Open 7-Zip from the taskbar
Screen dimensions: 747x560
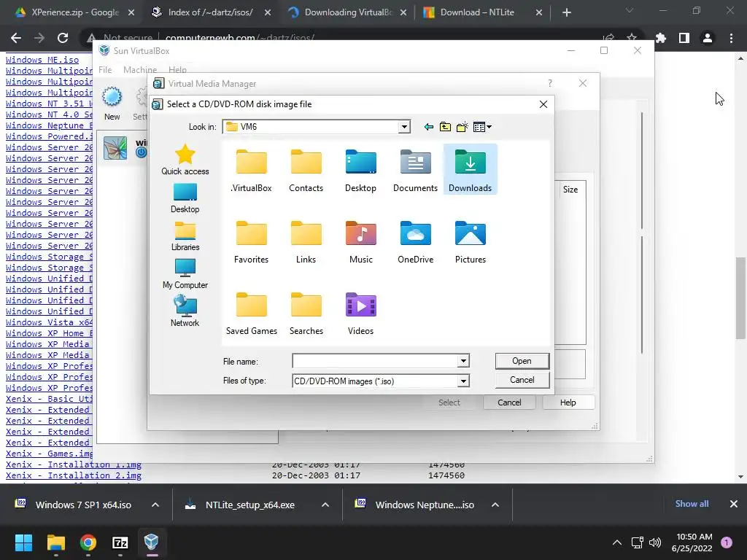click(120, 542)
